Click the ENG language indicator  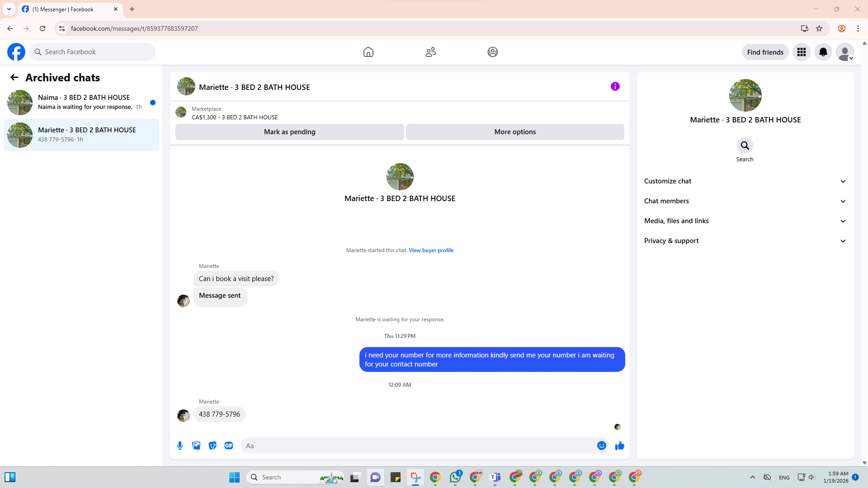click(784, 478)
